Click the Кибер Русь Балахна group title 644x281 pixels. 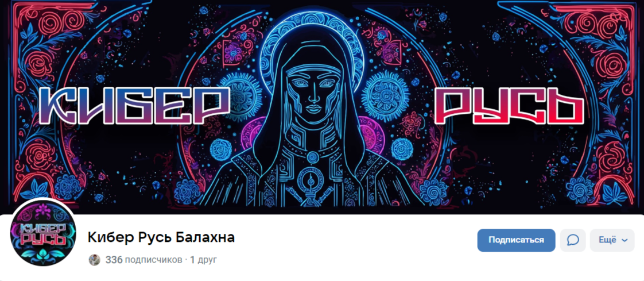[x=161, y=237]
